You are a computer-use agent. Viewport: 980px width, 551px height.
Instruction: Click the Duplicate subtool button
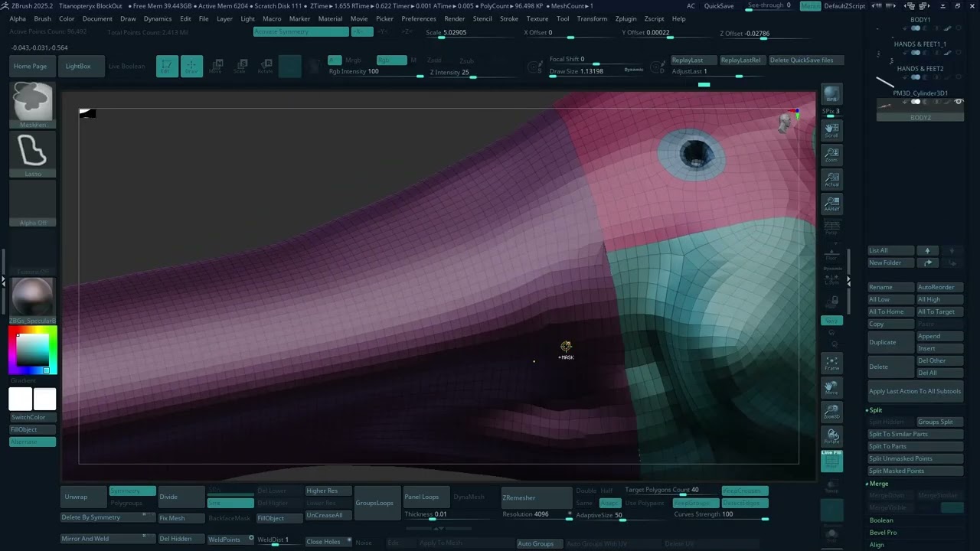click(x=890, y=342)
